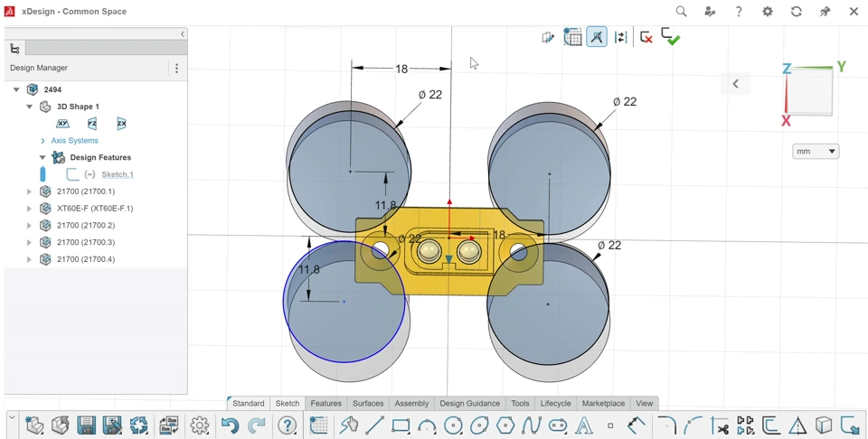Toggle the sketch grid display icon
Screen dimensions: 868x439
tap(572, 37)
